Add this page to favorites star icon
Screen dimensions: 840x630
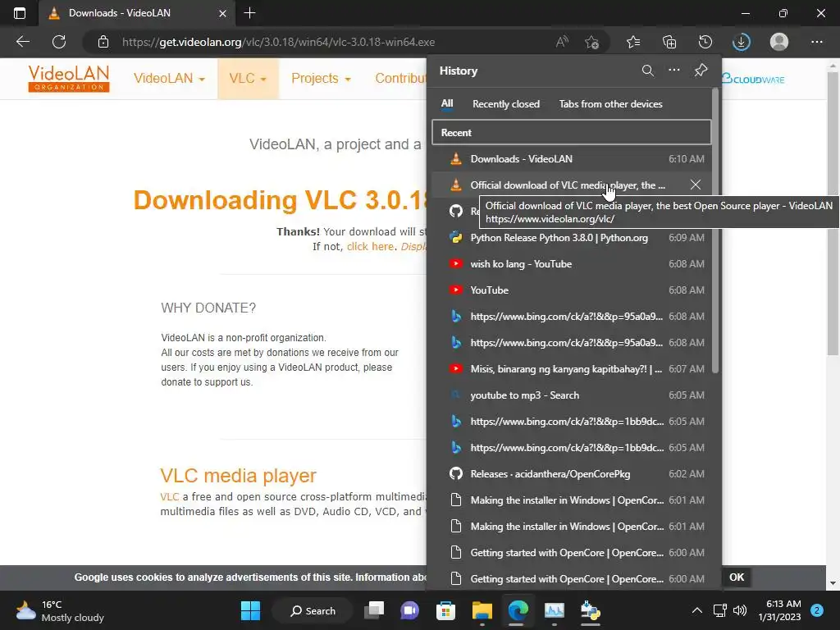pyautogui.click(x=591, y=42)
